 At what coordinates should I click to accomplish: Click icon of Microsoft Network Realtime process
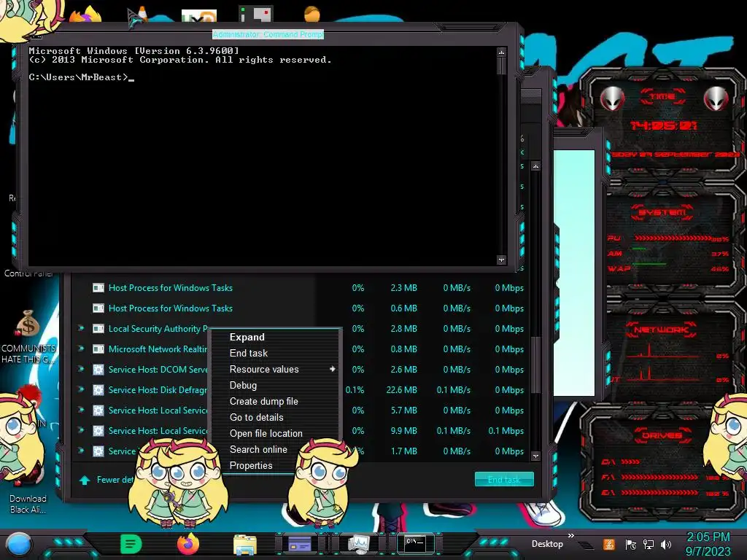(x=98, y=349)
